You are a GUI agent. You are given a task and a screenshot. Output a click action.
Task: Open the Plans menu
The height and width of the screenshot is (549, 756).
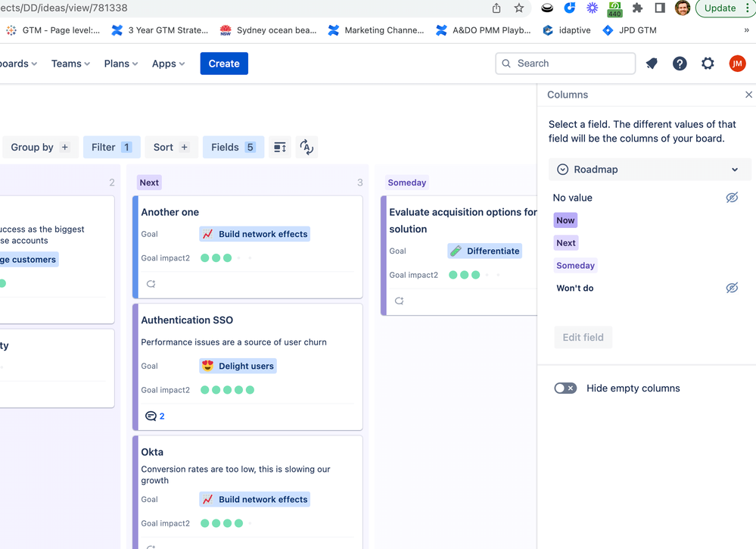[x=121, y=64]
